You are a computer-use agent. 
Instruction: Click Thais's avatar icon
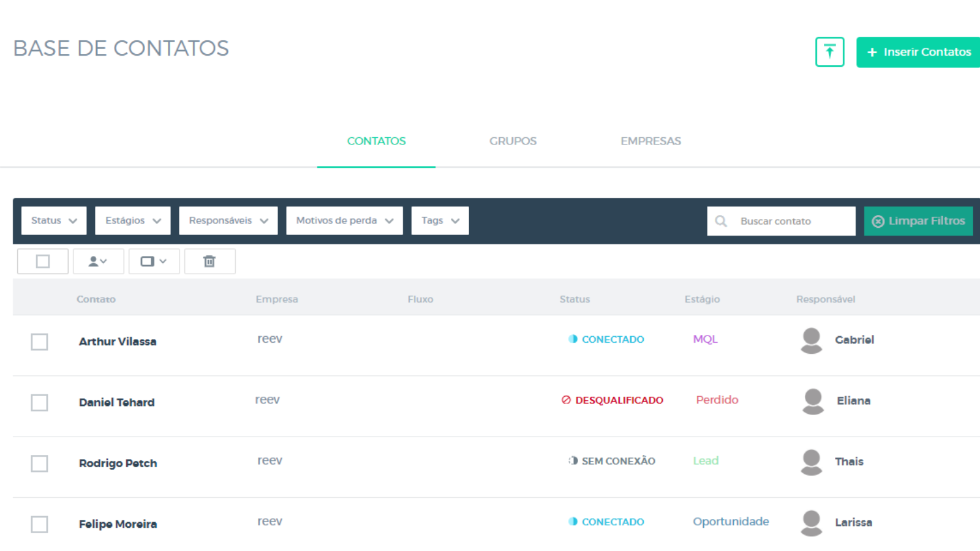click(812, 462)
